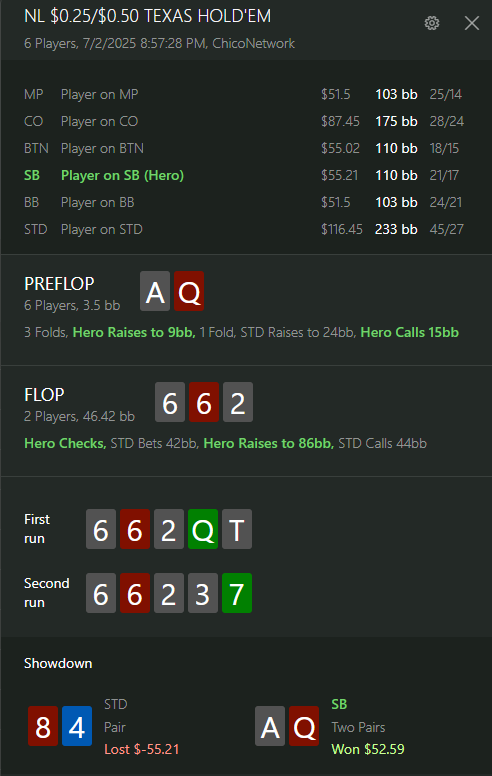Click the 'Hero Raises to 86bb' flop action
Image resolution: width=492 pixels, height=776 pixels.
(x=268, y=443)
